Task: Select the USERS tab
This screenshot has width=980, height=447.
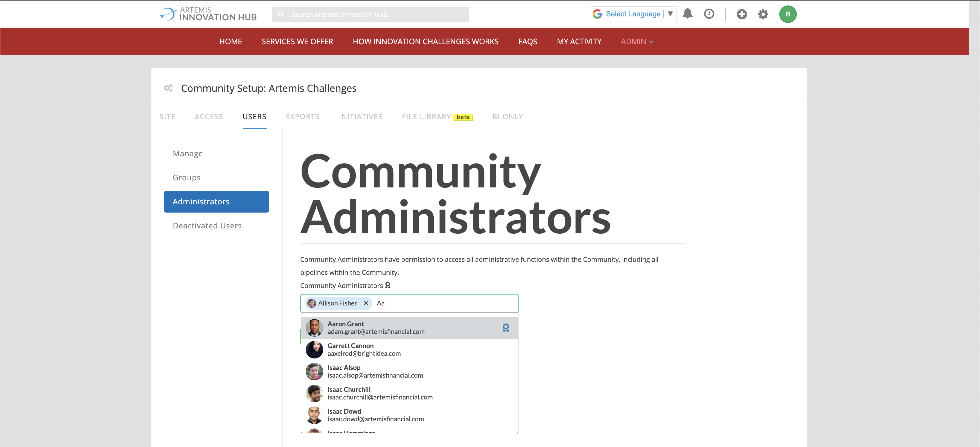Action: pyautogui.click(x=255, y=116)
